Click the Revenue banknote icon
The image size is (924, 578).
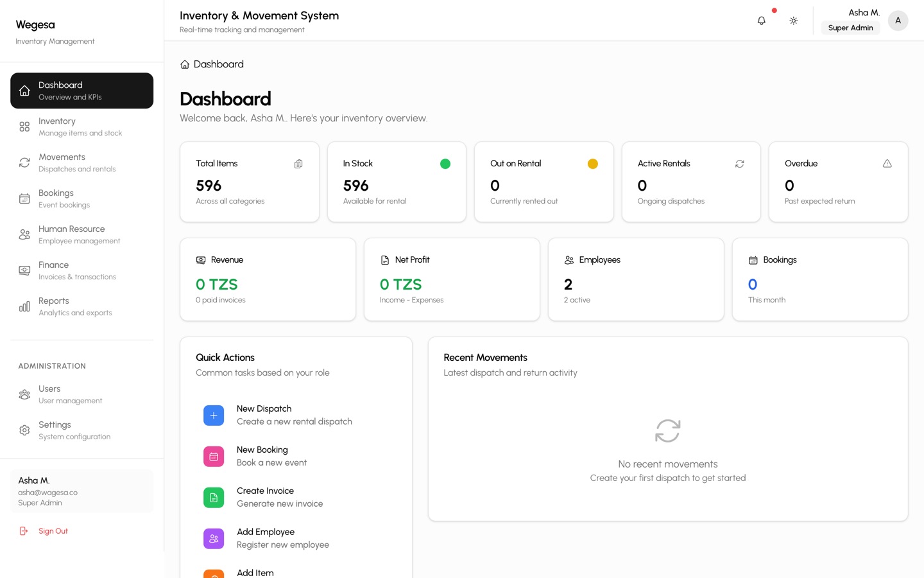(x=201, y=260)
